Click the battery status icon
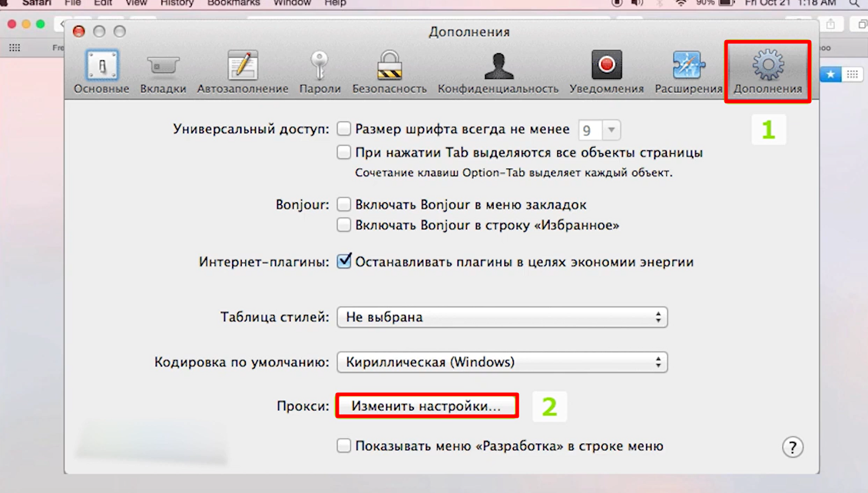The image size is (868, 493). click(726, 3)
